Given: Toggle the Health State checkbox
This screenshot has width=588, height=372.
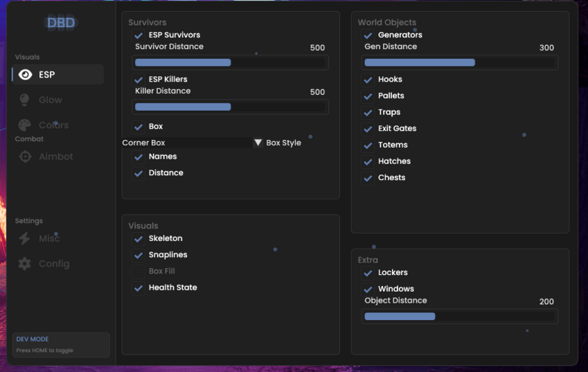Looking at the screenshot, I should (139, 288).
